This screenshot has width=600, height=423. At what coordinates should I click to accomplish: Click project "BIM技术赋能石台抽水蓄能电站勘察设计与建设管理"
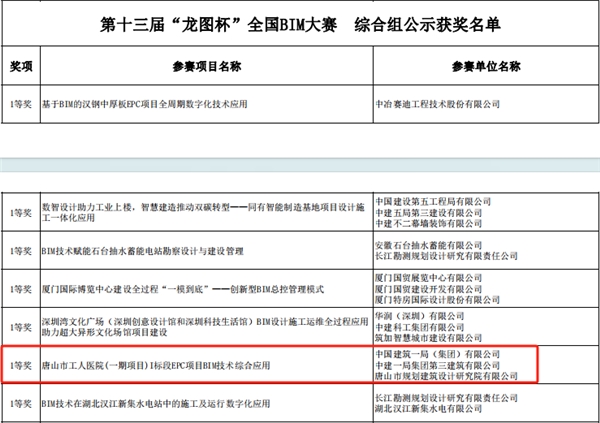143,251
